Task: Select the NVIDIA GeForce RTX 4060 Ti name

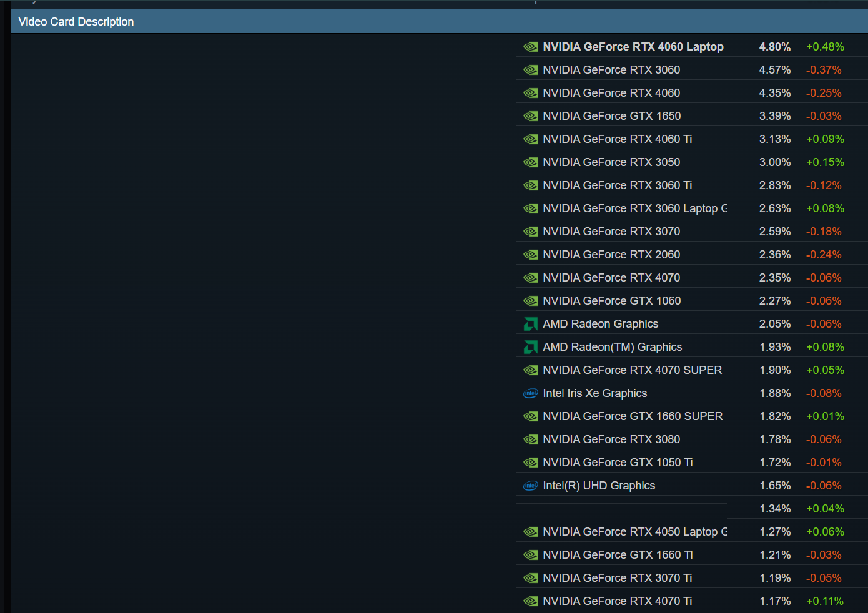Action: tap(618, 139)
